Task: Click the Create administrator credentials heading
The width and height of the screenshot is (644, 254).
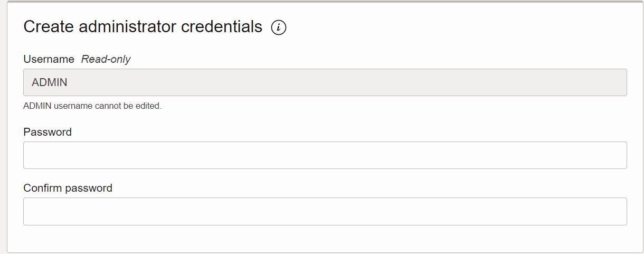Action: (x=143, y=26)
